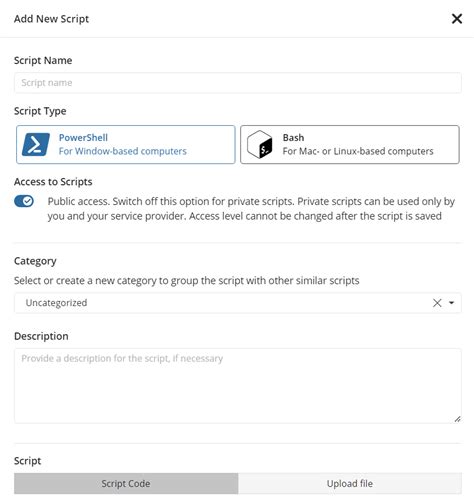The image size is (474, 497).
Task: Click the 'Category' heading text
Action: (x=35, y=261)
